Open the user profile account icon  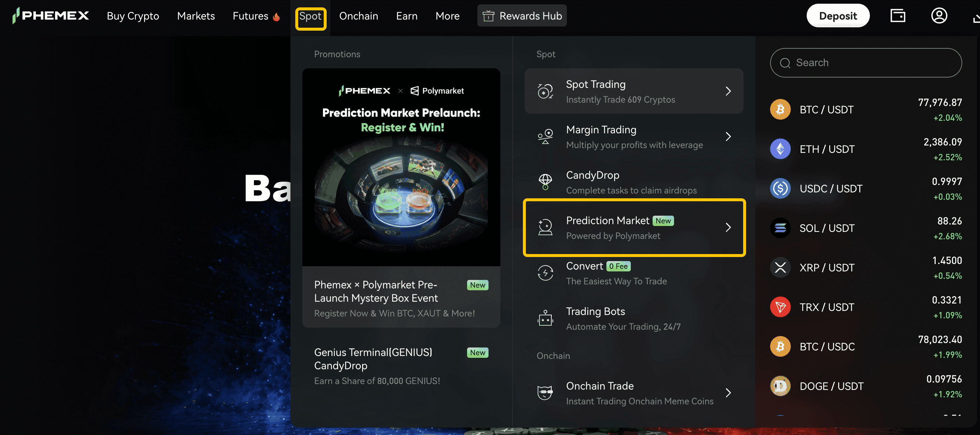939,16
